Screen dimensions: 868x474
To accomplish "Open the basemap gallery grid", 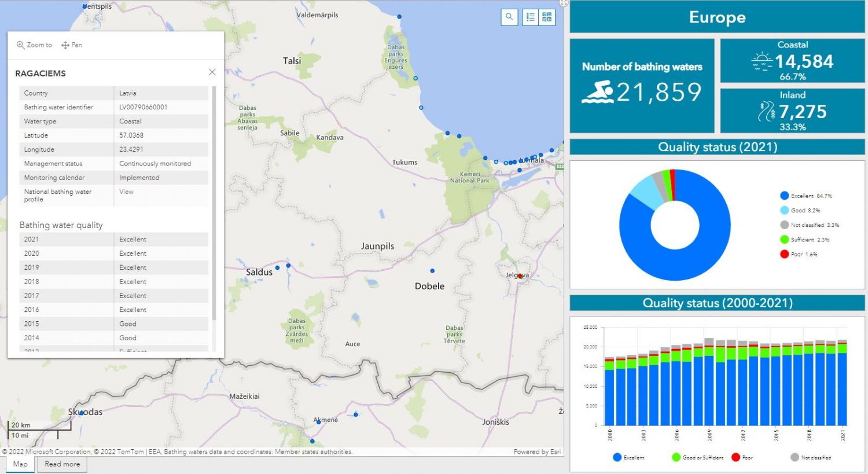I will coord(547,17).
